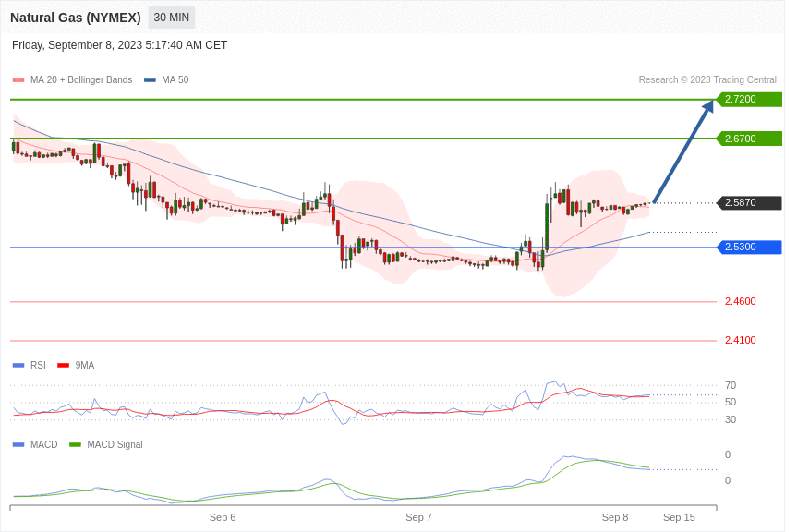Click the MACD legend label

[x=44, y=444]
